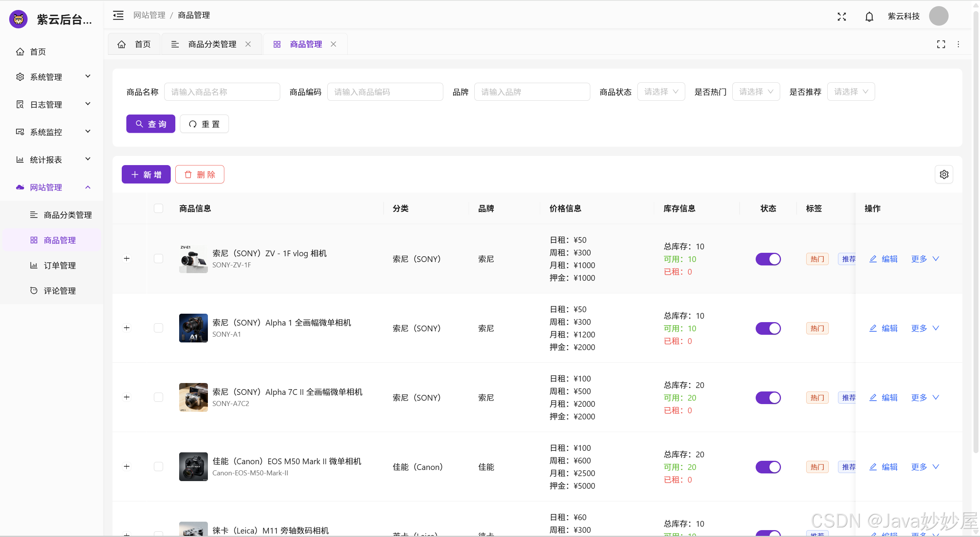Focus the 商品编码 input field
The height and width of the screenshot is (537, 980).
point(385,92)
